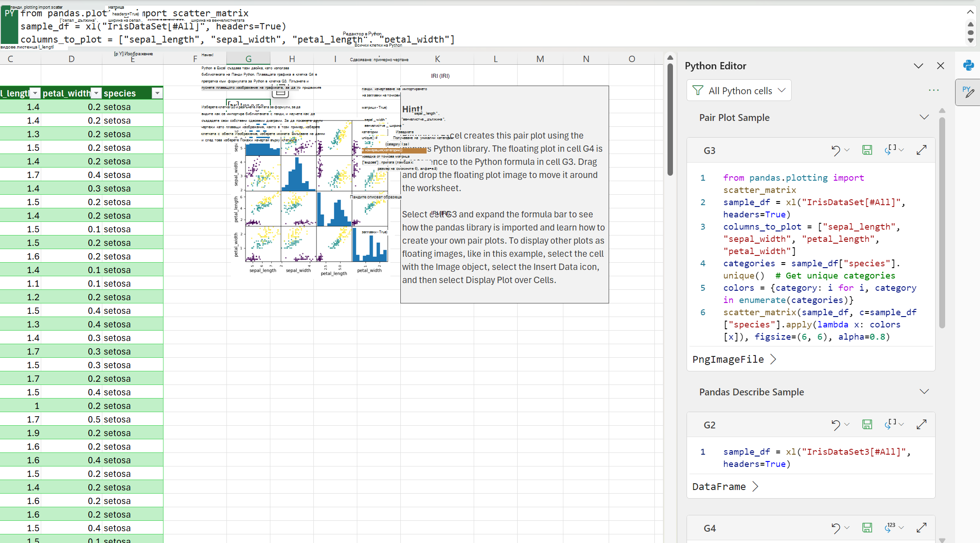Click the expand cell icon in G3
The image size is (980, 543).
click(922, 150)
